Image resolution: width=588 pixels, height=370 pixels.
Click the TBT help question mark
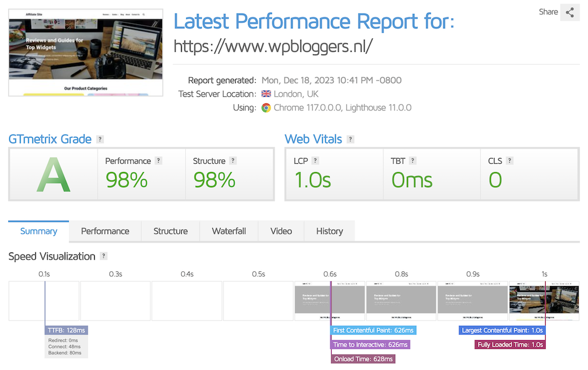(x=413, y=161)
